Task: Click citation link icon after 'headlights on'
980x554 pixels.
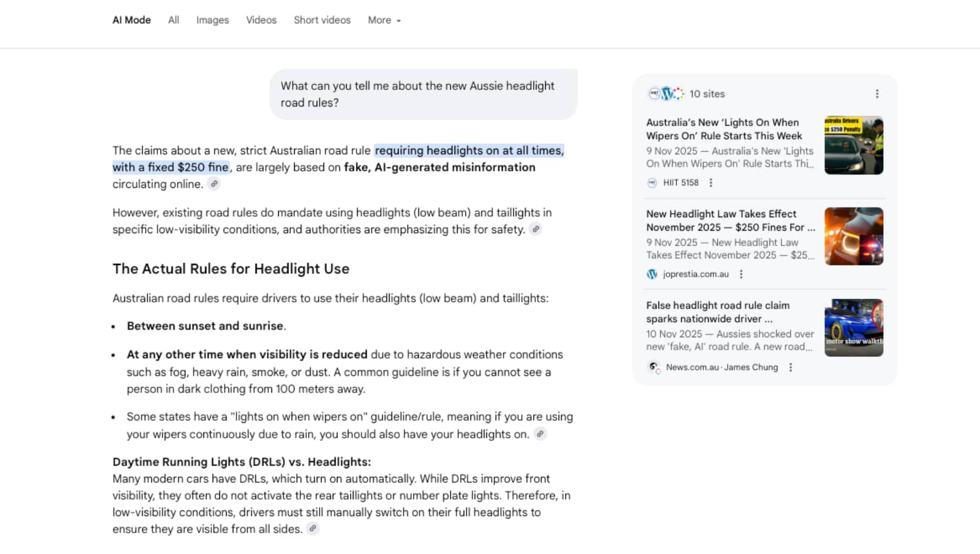Action: 540,434
